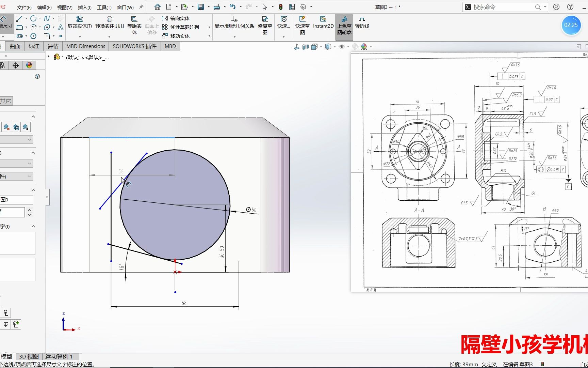Click Section View icon in heads-up toolbar
Screen dimensions: 588x368
point(306,47)
